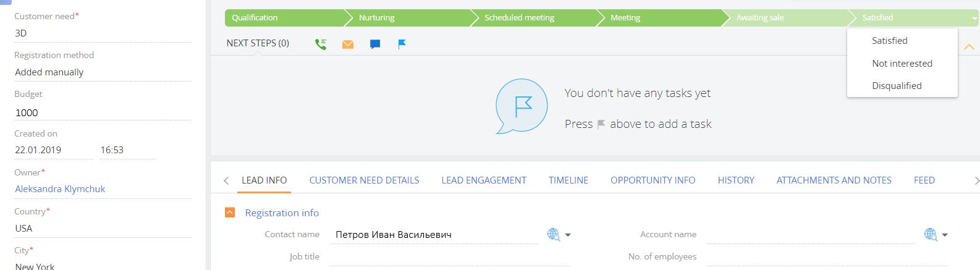Open the Timeline tab
This screenshot has height=270, width=980.
coord(568,180)
